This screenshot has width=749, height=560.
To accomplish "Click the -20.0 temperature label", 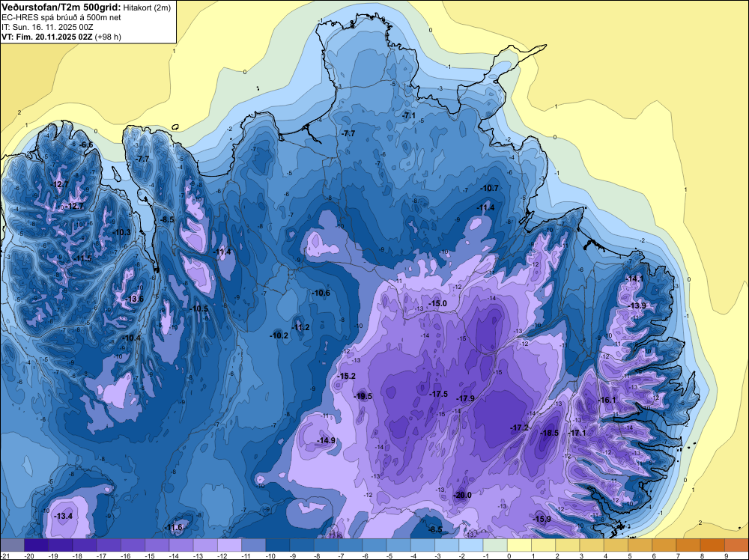I will click(462, 495).
